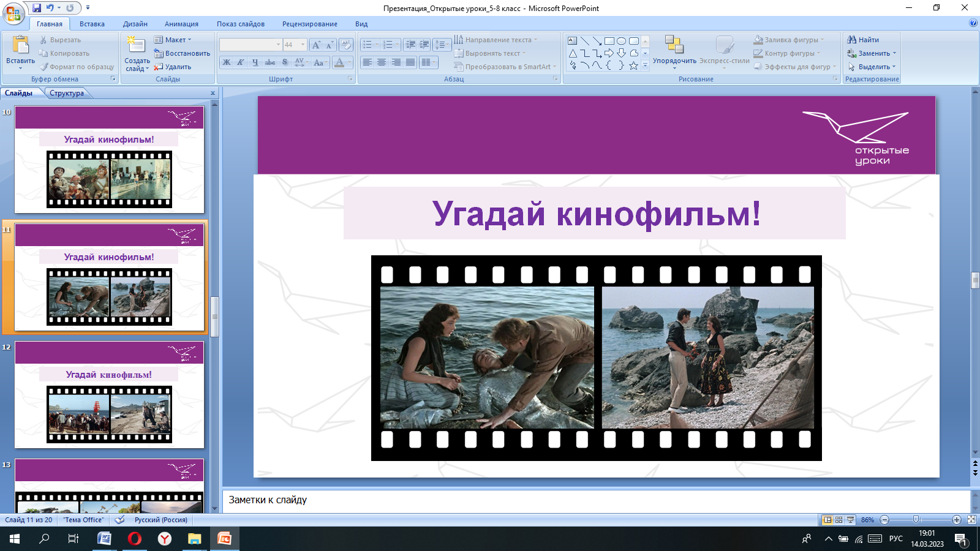Click Русский (Россия) language indicator
The height and width of the screenshot is (551, 980).
tap(161, 520)
